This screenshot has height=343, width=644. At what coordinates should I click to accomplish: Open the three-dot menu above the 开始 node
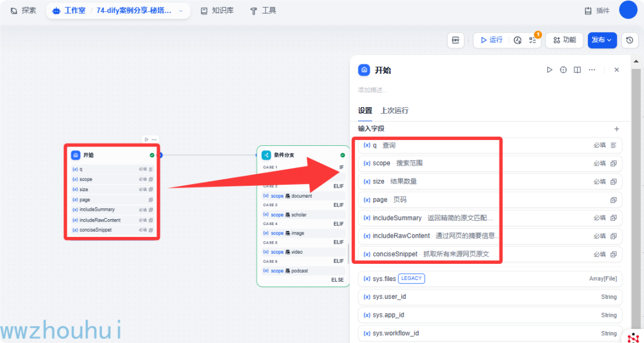click(x=154, y=139)
